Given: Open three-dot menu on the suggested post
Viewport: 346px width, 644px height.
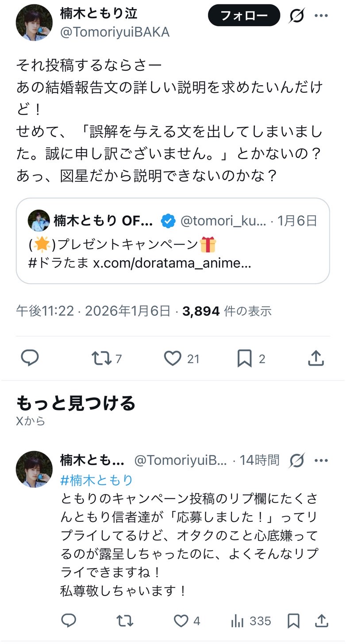Looking at the screenshot, I should coord(321,460).
